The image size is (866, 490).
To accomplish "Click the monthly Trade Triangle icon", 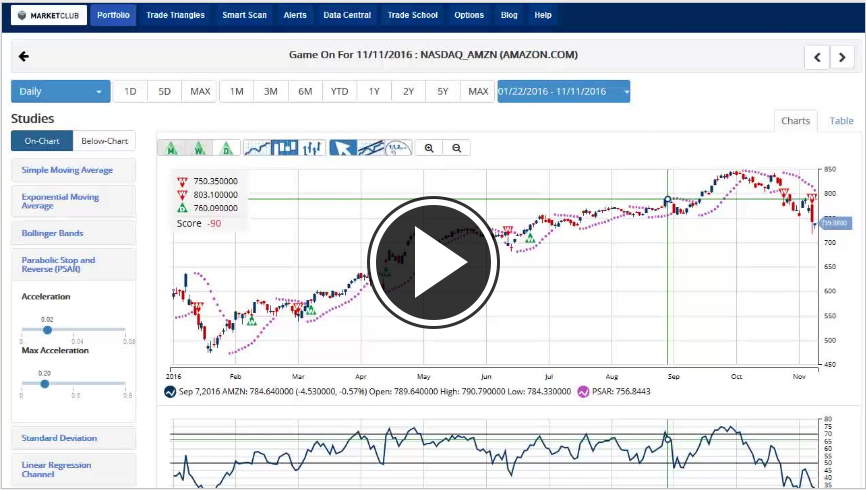I will click(172, 148).
